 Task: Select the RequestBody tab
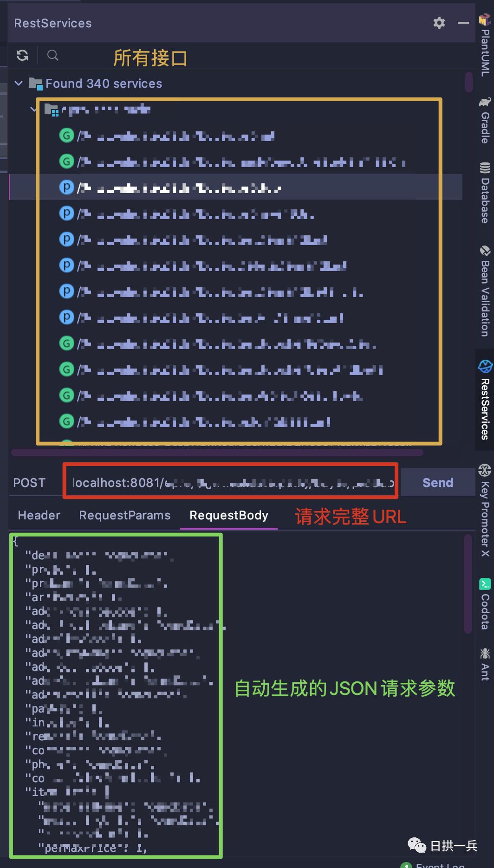pos(229,515)
